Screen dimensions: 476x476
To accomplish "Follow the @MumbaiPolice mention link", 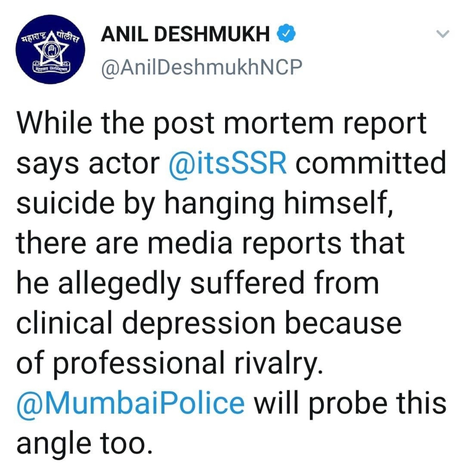I will coord(131,403).
